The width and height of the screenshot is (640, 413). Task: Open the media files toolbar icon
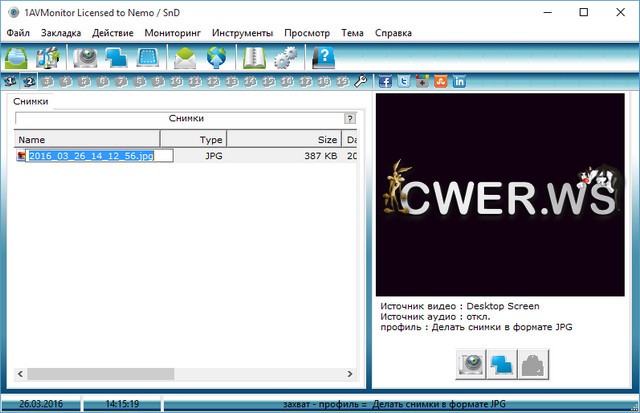click(49, 58)
